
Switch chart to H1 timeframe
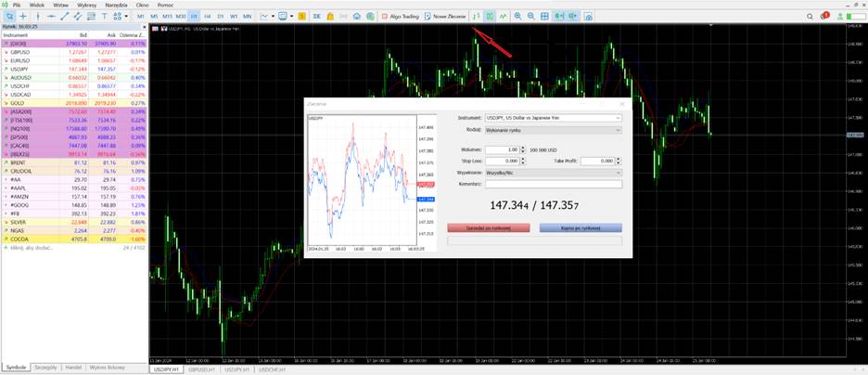pos(194,16)
